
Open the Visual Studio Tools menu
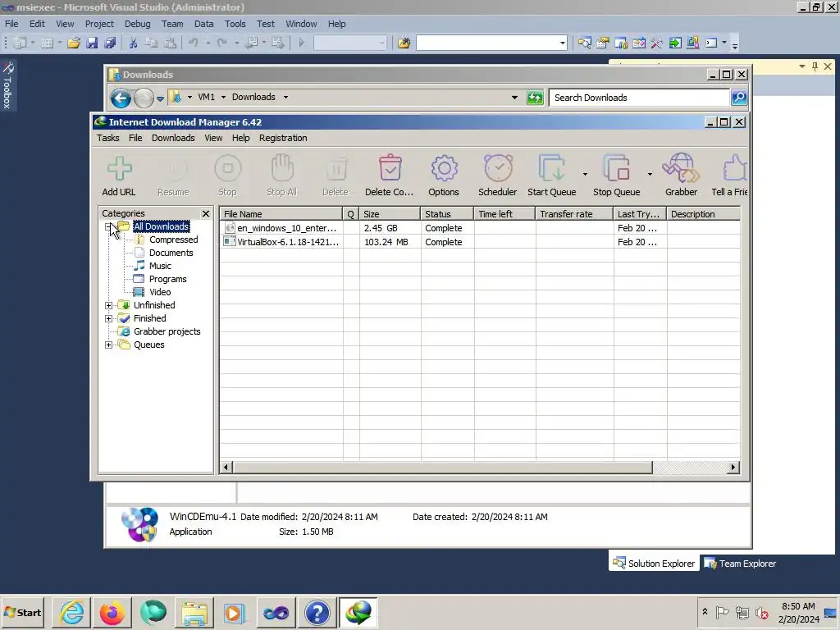coord(235,24)
